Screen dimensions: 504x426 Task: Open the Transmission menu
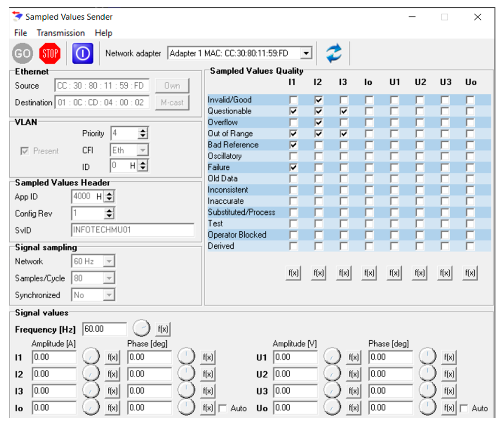tap(61, 33)
